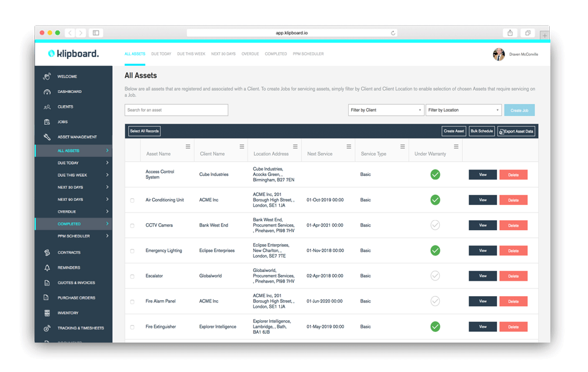Switch to the Due This Week top tab
This screenshot has width=588, height=372.
191,54
